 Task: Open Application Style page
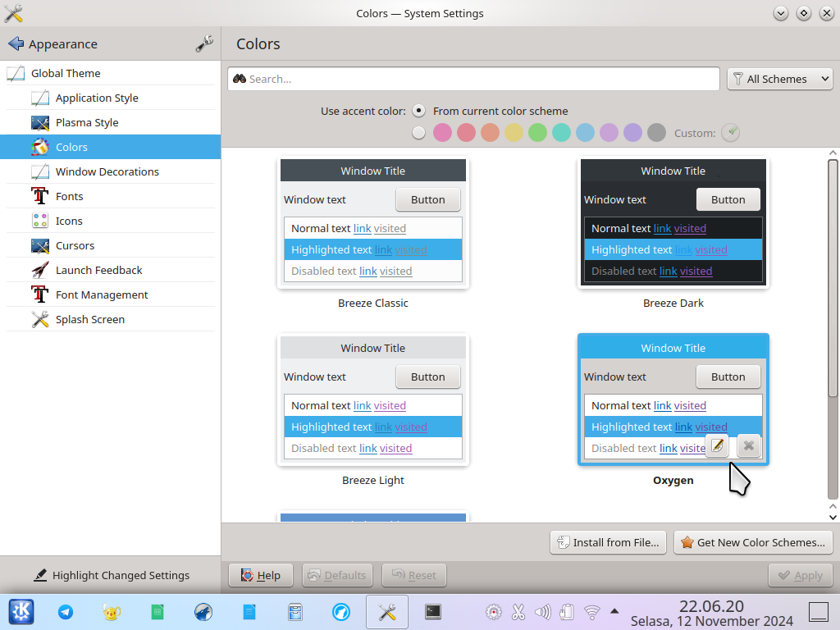(111, 98)
